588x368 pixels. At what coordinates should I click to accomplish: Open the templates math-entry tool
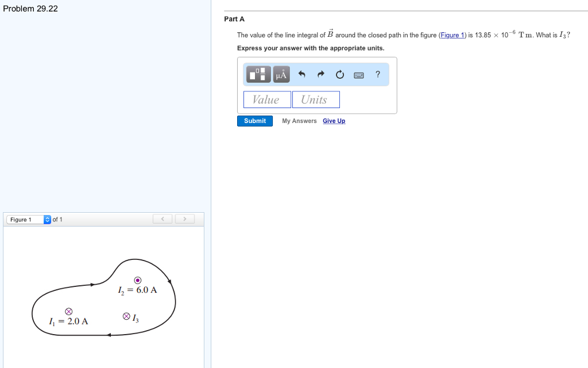(x=258, y=74)
